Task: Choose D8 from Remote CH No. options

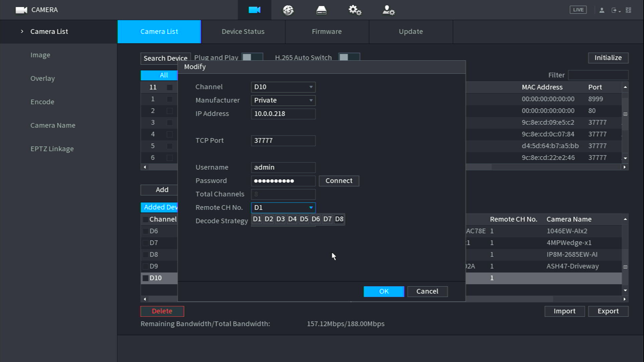Action: (339, 219)
